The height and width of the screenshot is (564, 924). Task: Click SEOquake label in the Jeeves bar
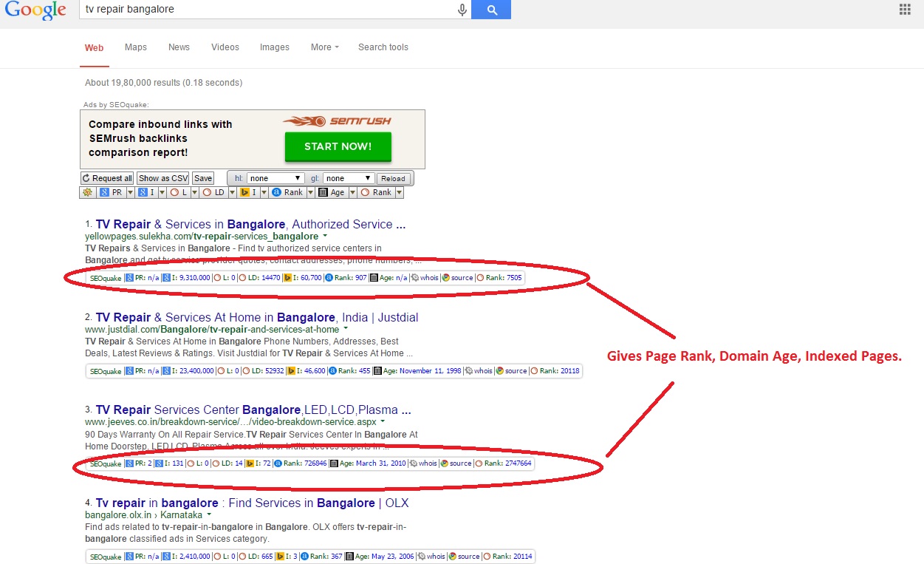(x=106, y=463)
